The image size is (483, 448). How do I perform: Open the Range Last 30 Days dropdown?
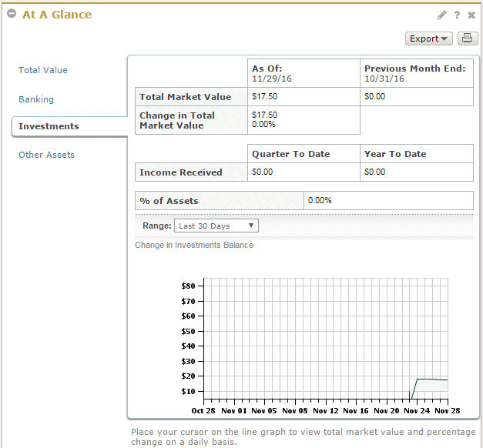point(216,226)
